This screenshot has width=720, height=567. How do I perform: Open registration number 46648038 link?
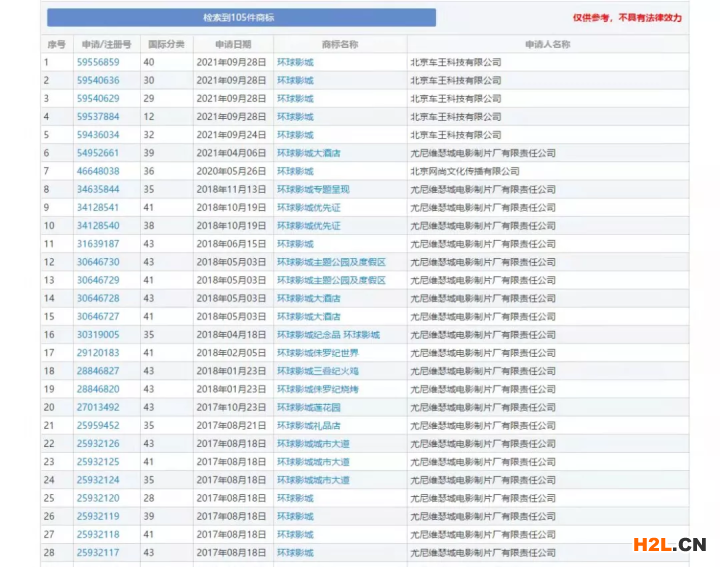click(x=98, y=171)
